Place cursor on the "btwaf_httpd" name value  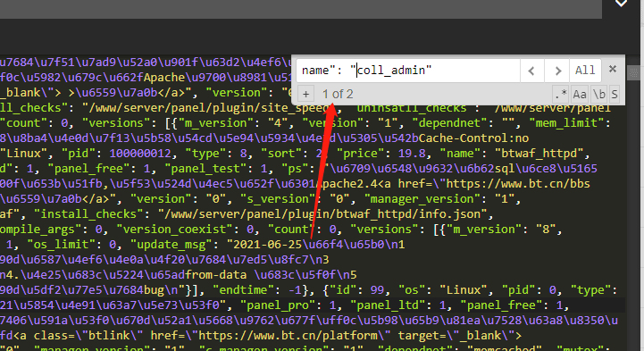coord(539,154)
